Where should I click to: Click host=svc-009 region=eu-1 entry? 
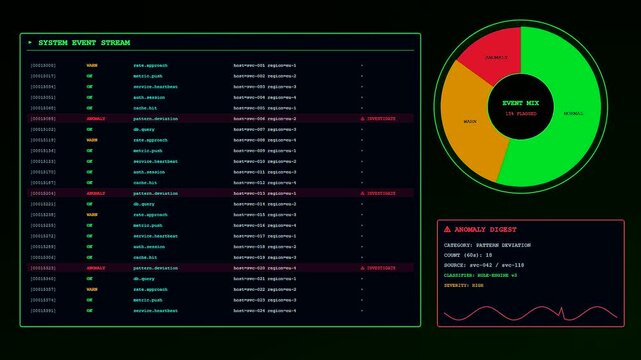click(265, 151)
